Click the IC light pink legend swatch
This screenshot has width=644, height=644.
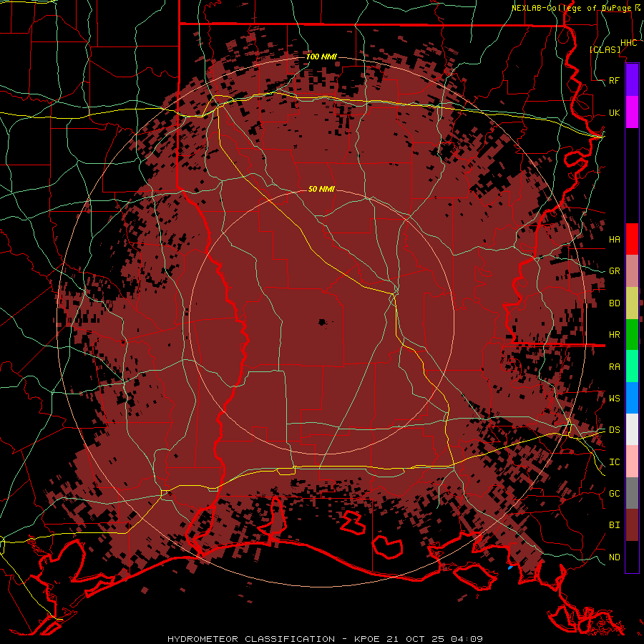click(x=632, y=462)
